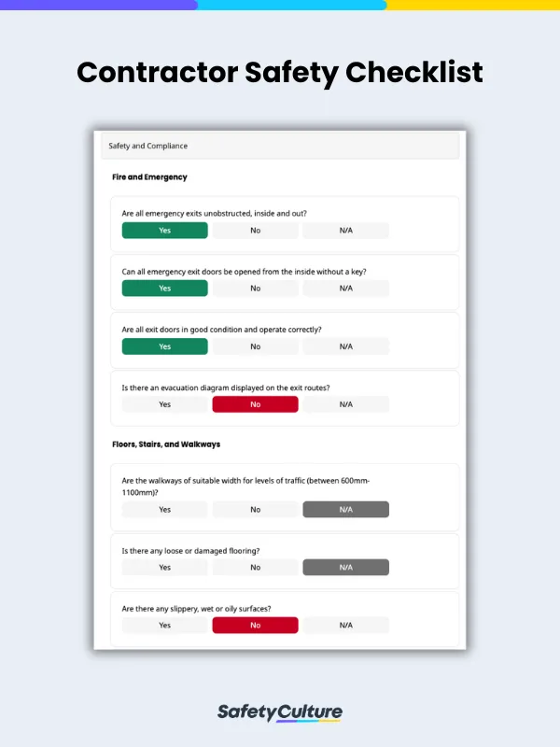Choose N/A for exit doors opened without key

345,288
